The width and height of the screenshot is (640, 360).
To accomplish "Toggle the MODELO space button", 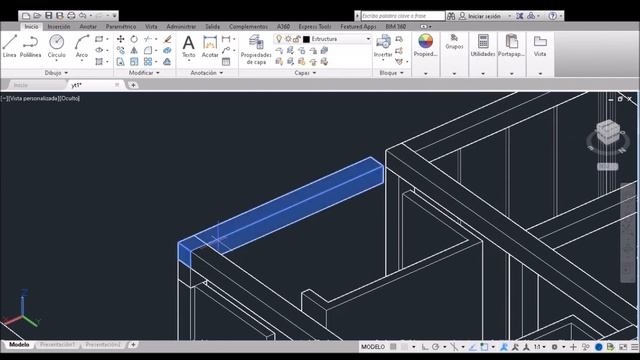I will tap(373, 347).
